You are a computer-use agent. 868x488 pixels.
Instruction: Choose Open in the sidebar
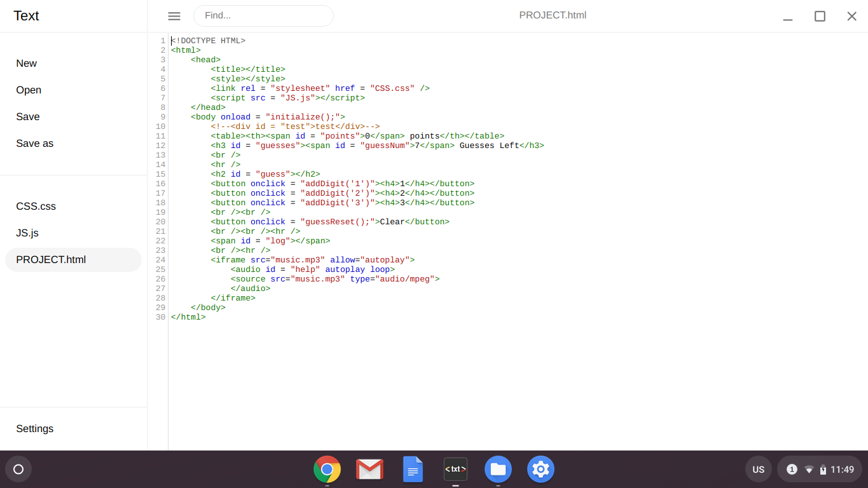[29, 90]
